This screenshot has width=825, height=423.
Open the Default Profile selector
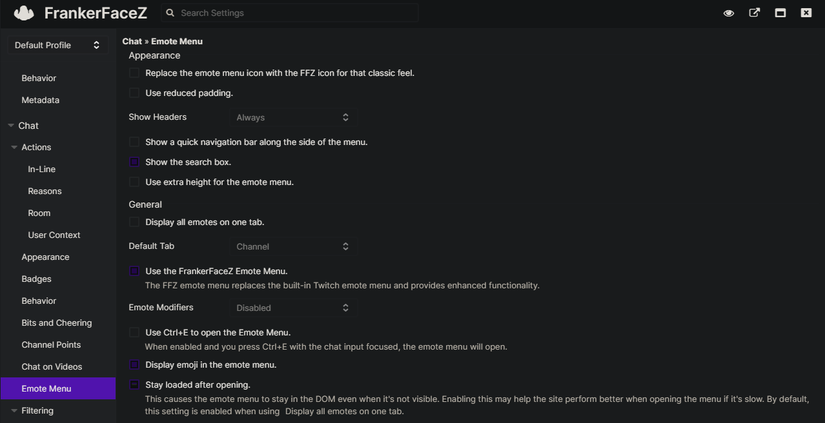pyautogui.click(x=57, y=45)
